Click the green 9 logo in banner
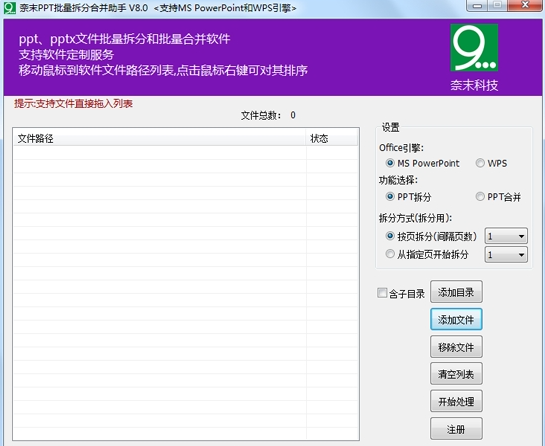The image size is (545, 446). pyautogui.click(x=474, y=48)
